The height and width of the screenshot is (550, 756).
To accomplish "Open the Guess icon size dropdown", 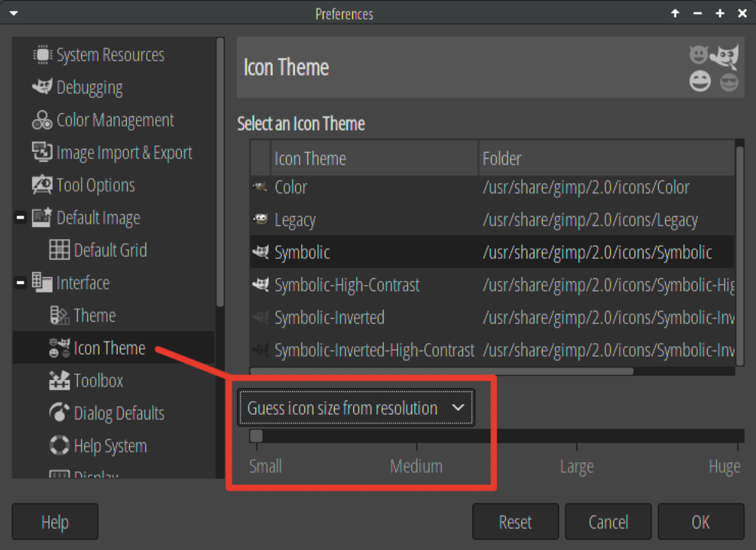I will click(x=356, y=408).
